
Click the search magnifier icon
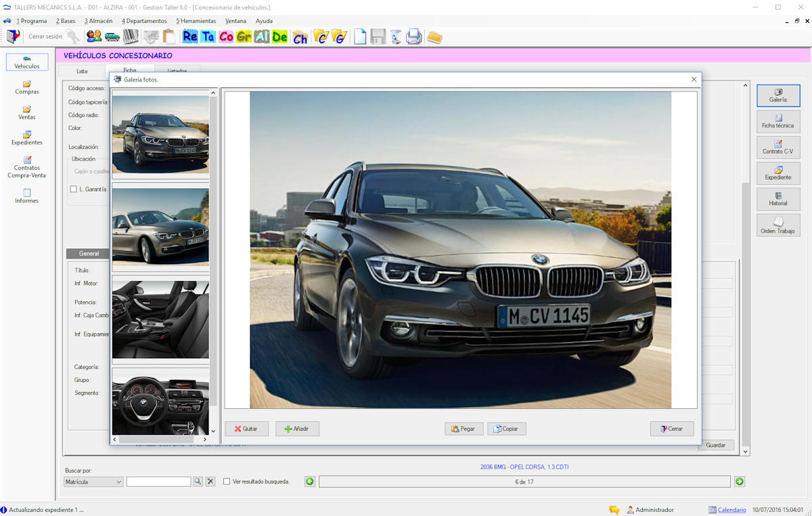[198, 481]
